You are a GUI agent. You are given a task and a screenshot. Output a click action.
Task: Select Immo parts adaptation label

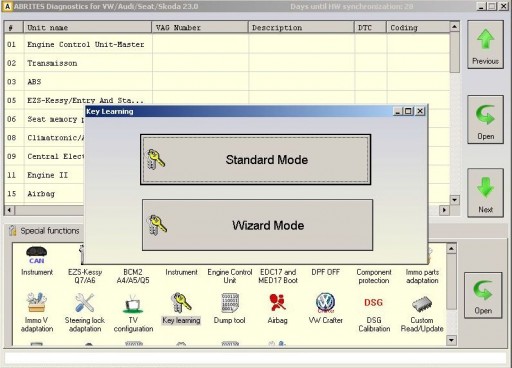[x=422, y=276]
